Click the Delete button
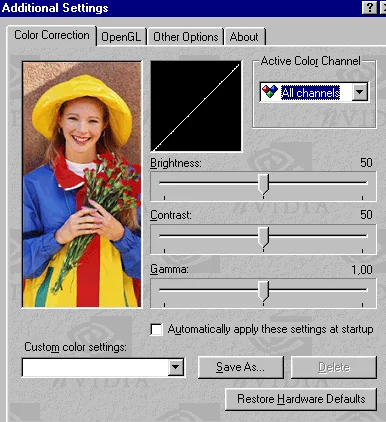 pos(334,367)
